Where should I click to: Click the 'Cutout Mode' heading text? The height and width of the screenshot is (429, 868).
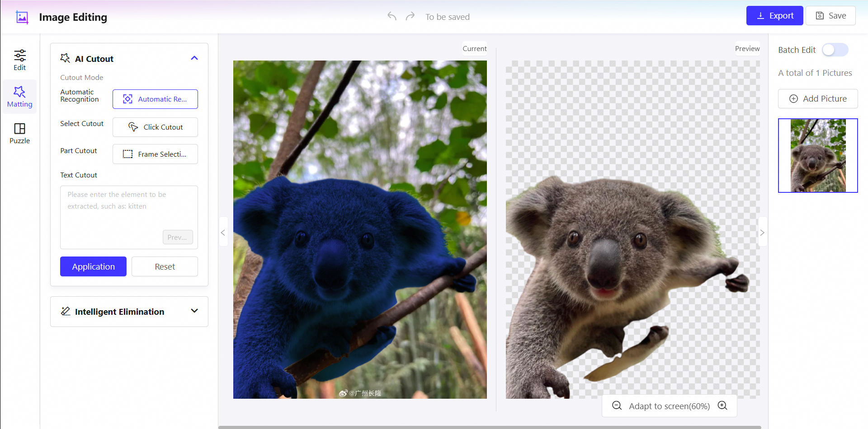pos(82,78)
